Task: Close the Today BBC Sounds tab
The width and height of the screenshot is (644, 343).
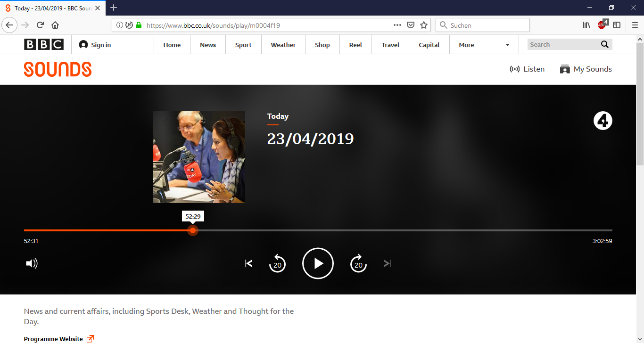Action: pyautogui.click(x=98, y=8)
